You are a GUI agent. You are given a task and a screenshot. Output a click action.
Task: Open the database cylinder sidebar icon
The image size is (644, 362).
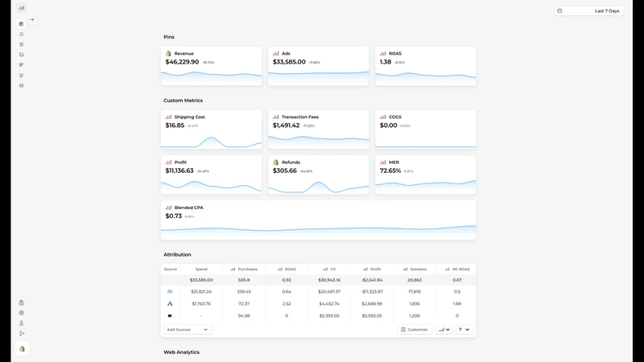[22, 85]
